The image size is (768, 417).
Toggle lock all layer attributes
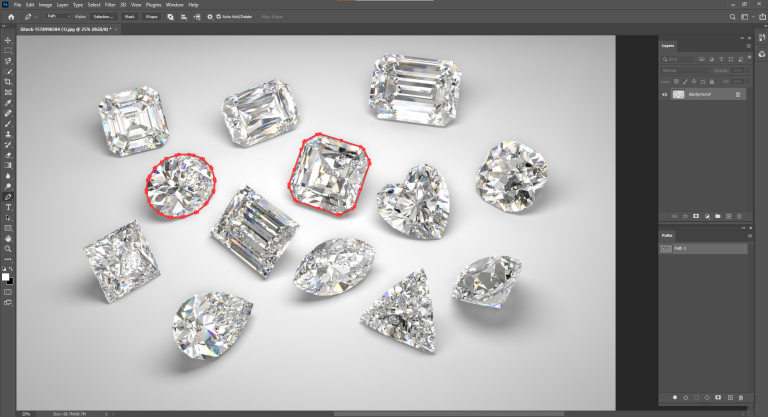point(713,82)
